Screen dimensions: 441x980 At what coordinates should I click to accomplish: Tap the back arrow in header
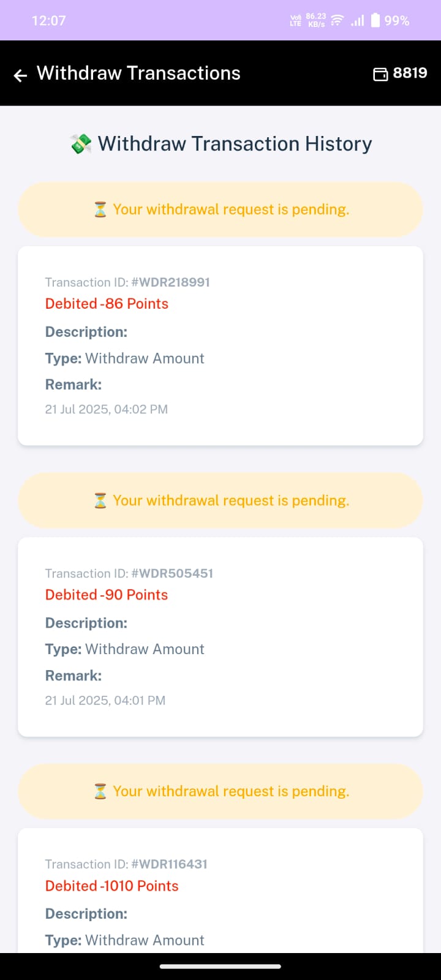pos(21,75)
